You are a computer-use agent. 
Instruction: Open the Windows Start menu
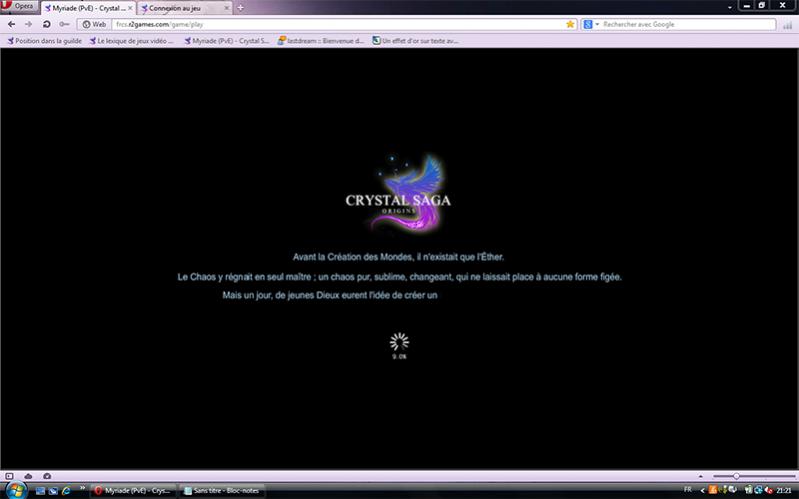point(16,490)
